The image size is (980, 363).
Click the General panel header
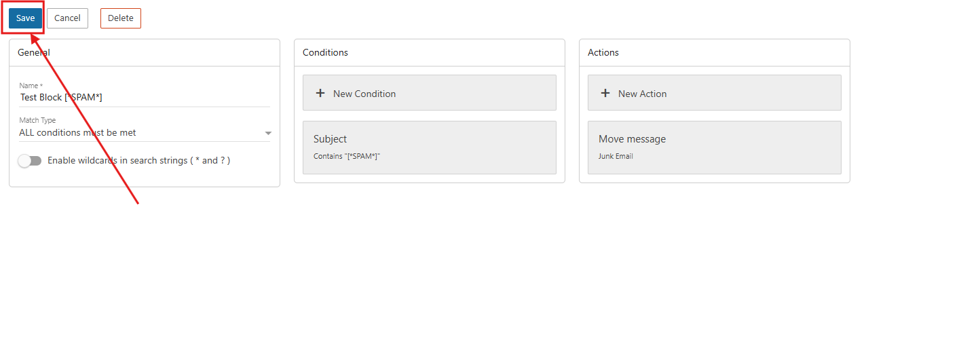pos(144,53)
